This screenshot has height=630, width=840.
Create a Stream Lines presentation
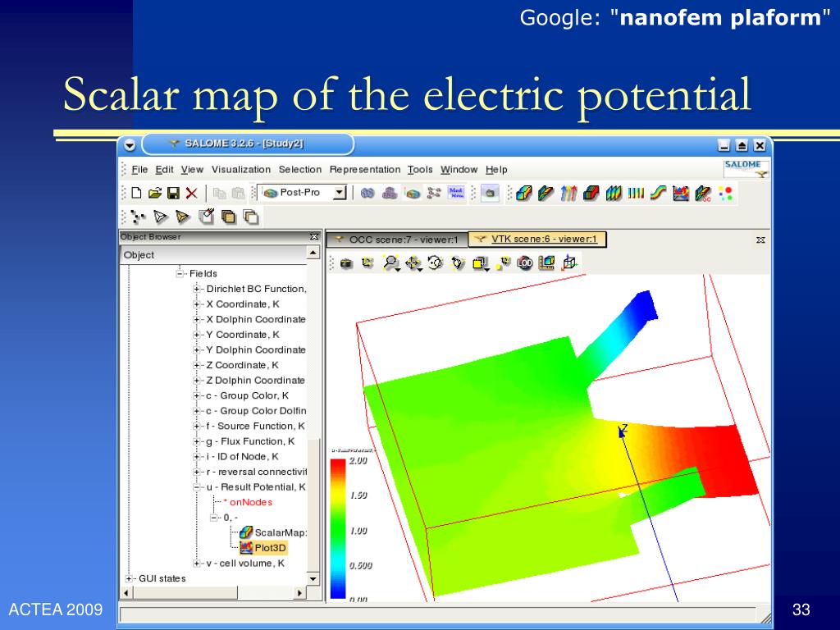(659, 193)
